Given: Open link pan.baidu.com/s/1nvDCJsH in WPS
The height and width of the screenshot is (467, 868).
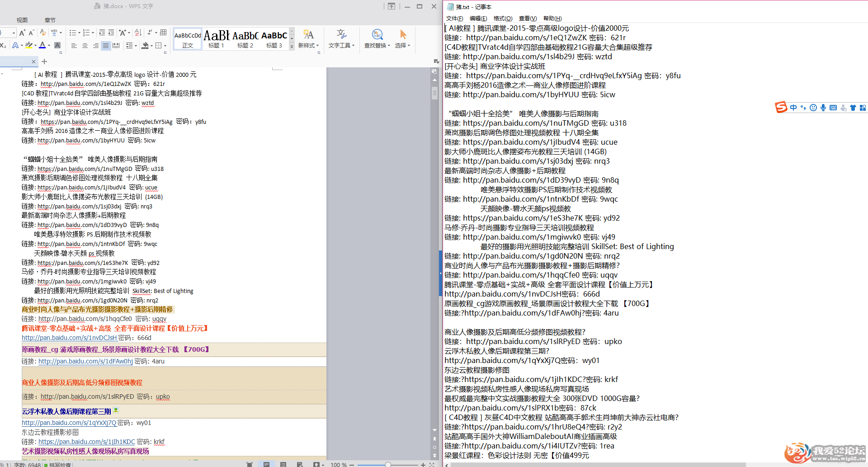Looking at the screenshot, I should click(x=69, y=338).
